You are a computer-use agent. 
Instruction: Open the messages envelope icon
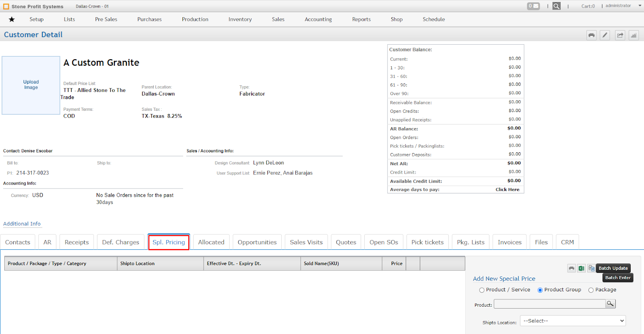point(533,6)
